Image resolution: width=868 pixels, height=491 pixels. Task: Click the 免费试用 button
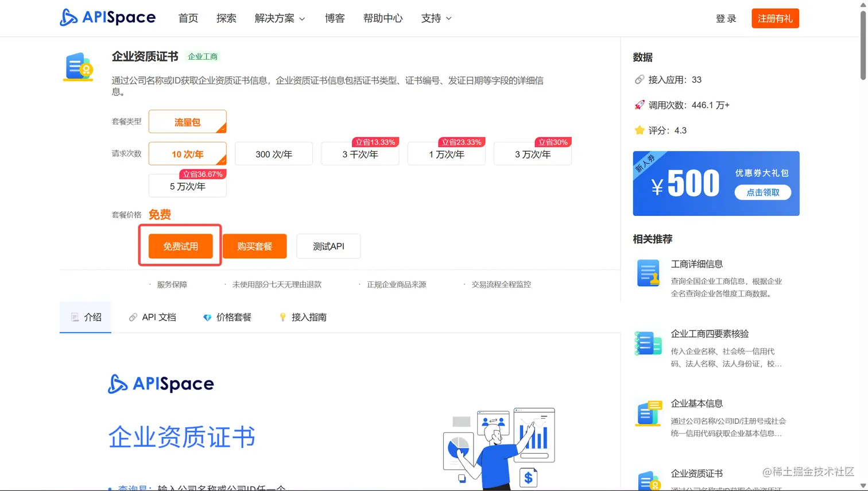180,246
